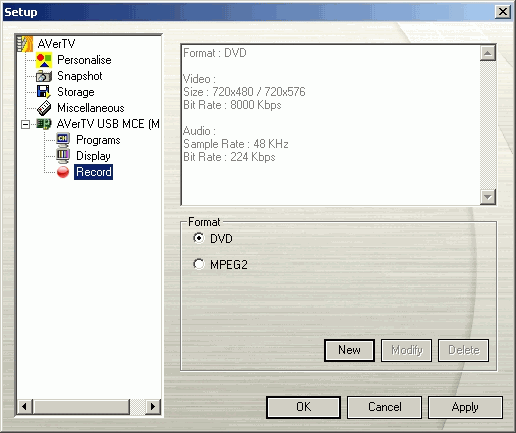This screenshot has width=516, height=433.
Task: Click the tree horizontal scrollbar thumb
Action: pos(81,407)
